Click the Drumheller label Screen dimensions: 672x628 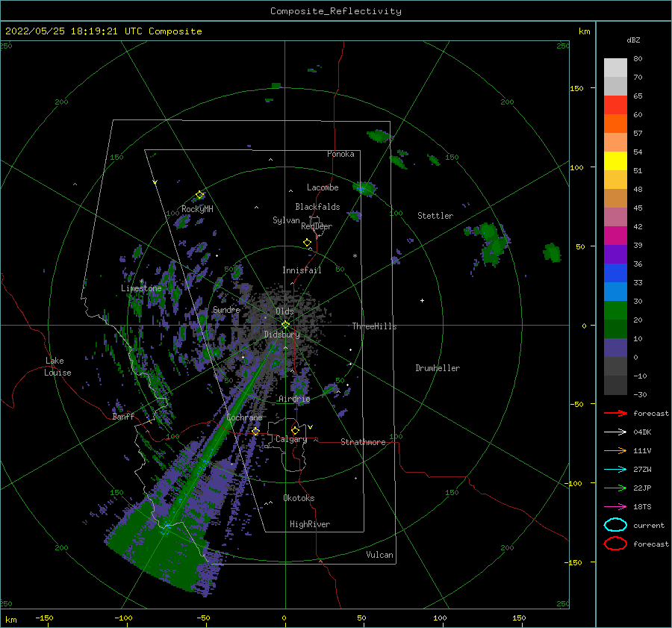437,368
